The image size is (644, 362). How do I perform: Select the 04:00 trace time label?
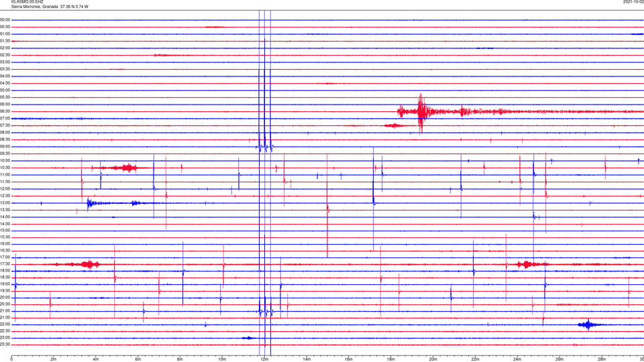5,76
